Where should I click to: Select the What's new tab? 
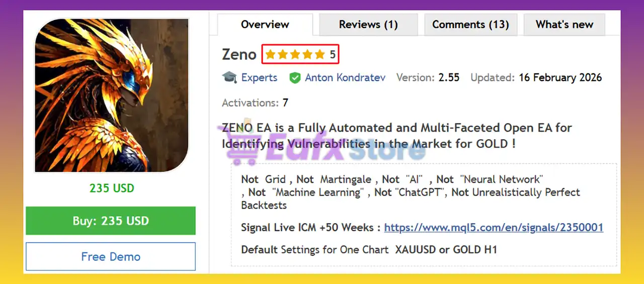[564, 25]
